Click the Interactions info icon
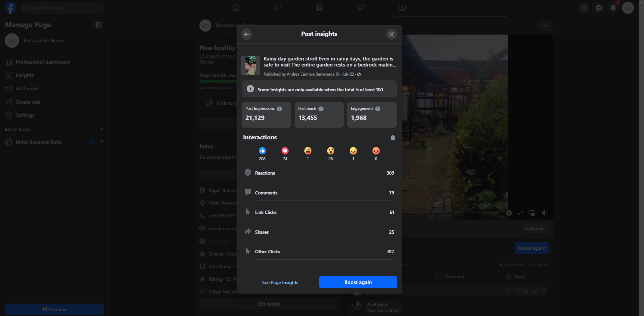The height and width of the screenshot is (316, 644). click(x=393, y=138)
